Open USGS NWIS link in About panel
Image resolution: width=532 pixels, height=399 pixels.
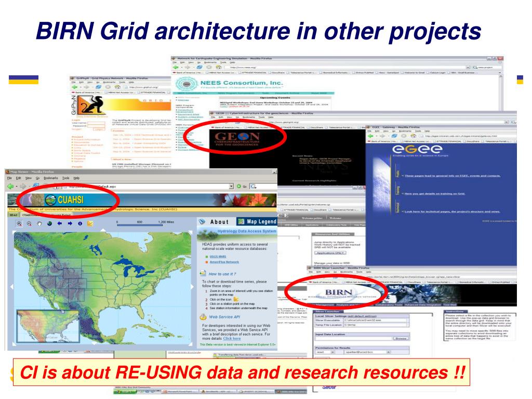pyautogui.click(x=218, y=257)
